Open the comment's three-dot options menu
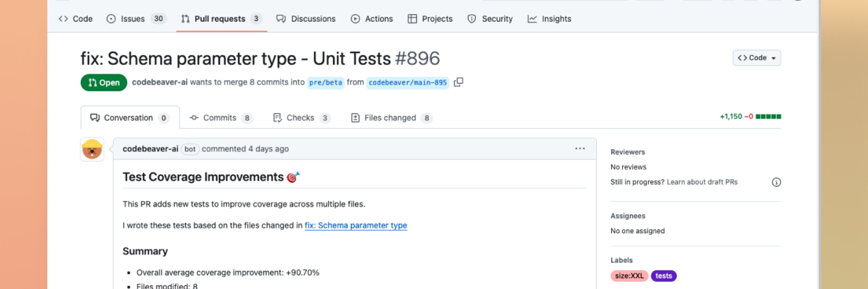 580,149
